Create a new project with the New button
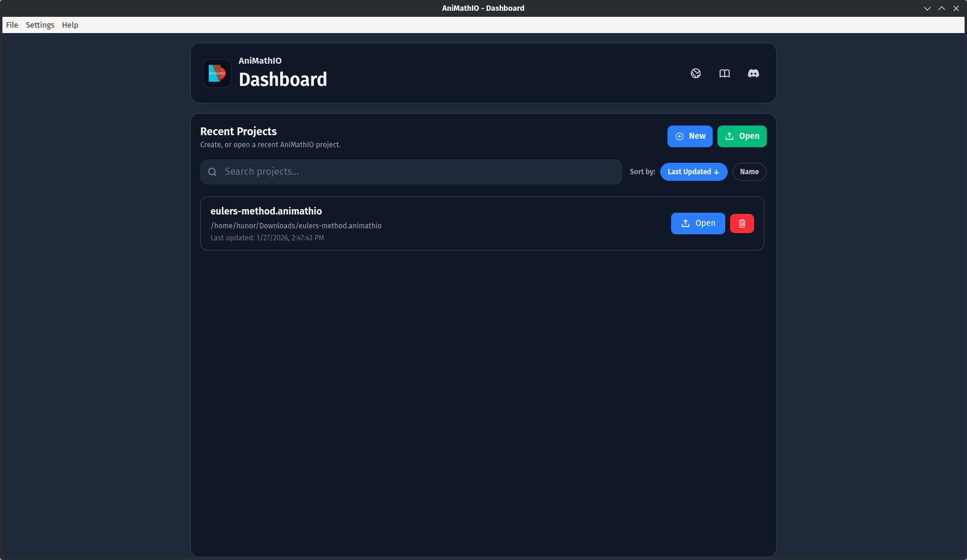967x560 pixels. point(690,136)
